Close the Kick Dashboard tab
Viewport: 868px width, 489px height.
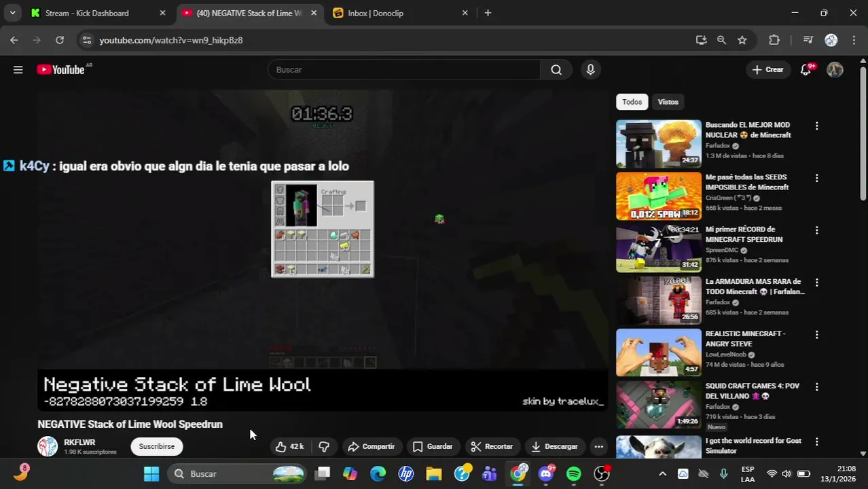[162, 13]
